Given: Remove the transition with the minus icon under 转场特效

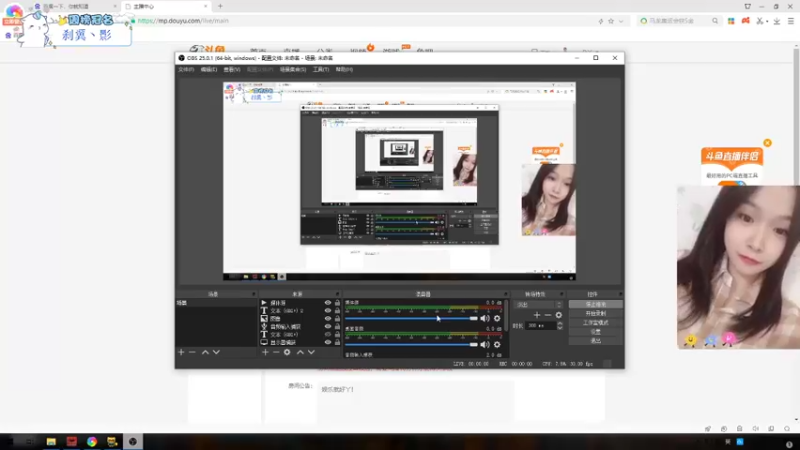Looking at the screenshot, I should [x=547, y=315].
